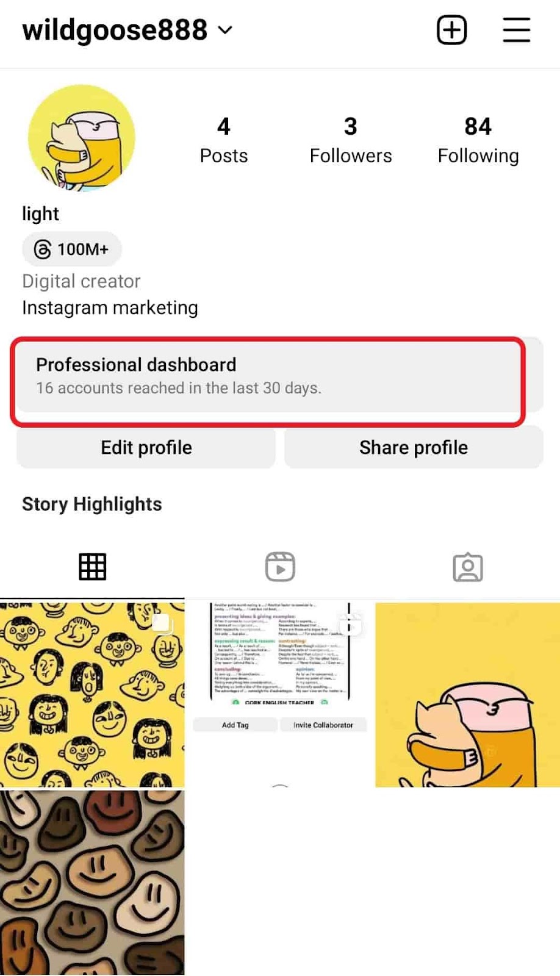Expand the wildgoose888 account switcher chevron
The height and width of the screenshot is (976, 560).
(225, 30)
